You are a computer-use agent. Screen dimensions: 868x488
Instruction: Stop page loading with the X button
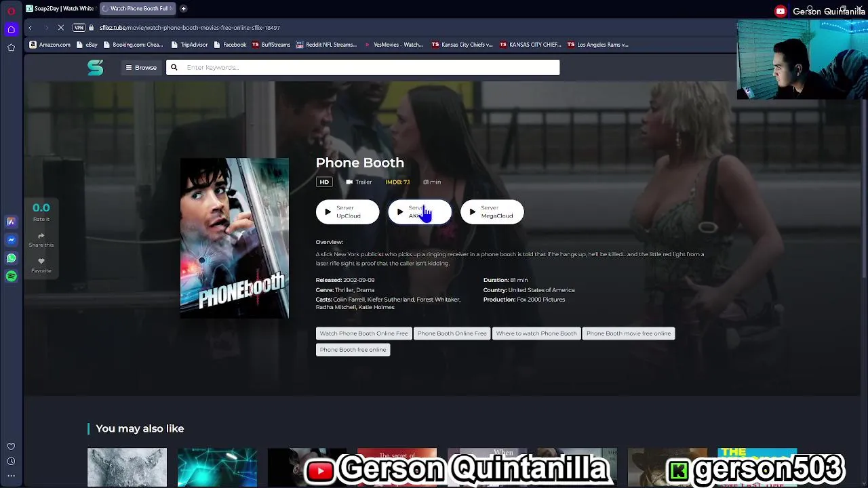pyautogui.click(x=61, y=28)
